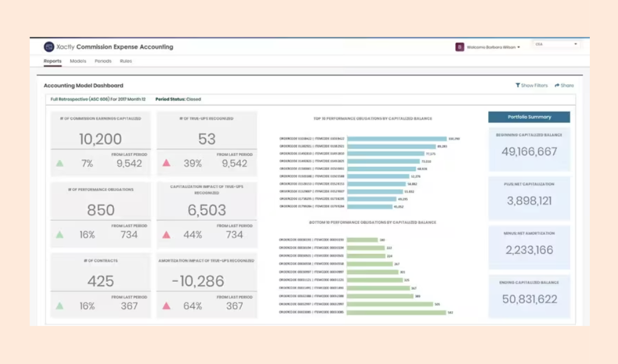This screenshot has width=618, height=364.
Task: Select the Rules tab
Action: pos(126,61)
